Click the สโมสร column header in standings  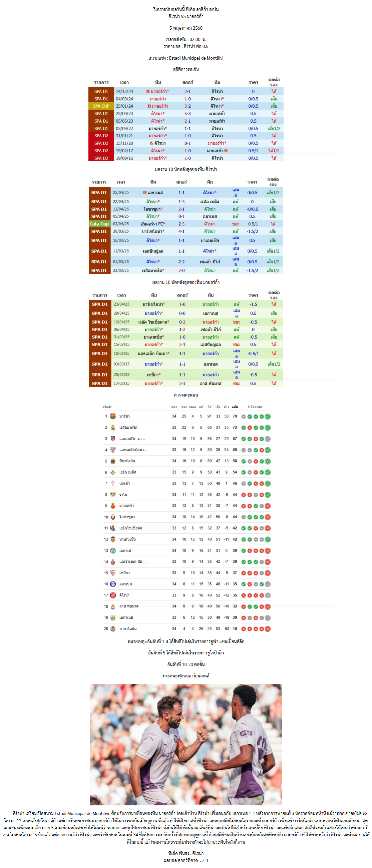coord(107,407)
